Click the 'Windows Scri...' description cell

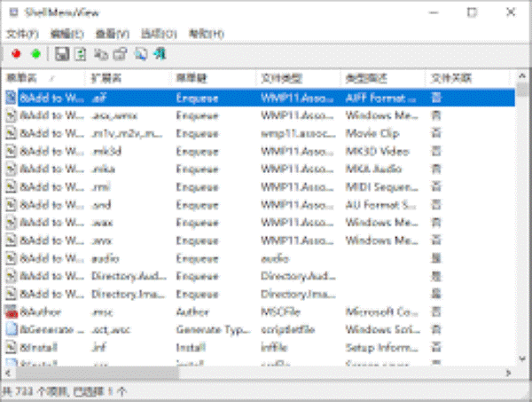point(383,329)
